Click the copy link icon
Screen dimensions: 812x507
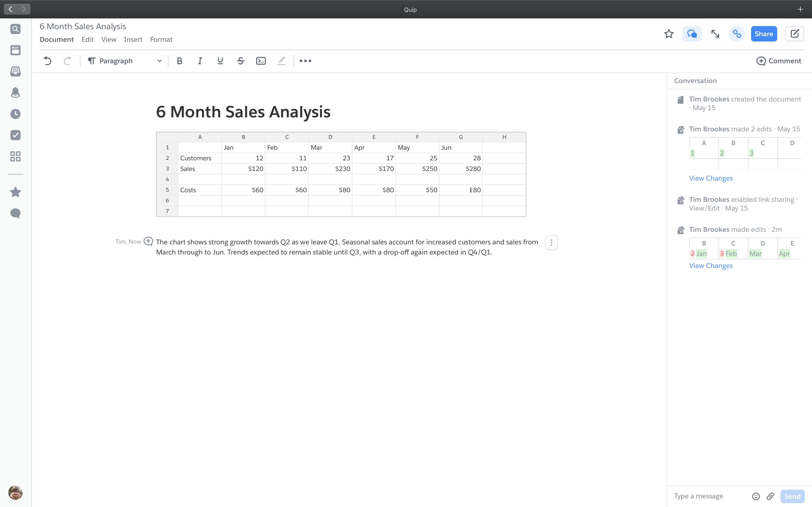coord(737,34)
